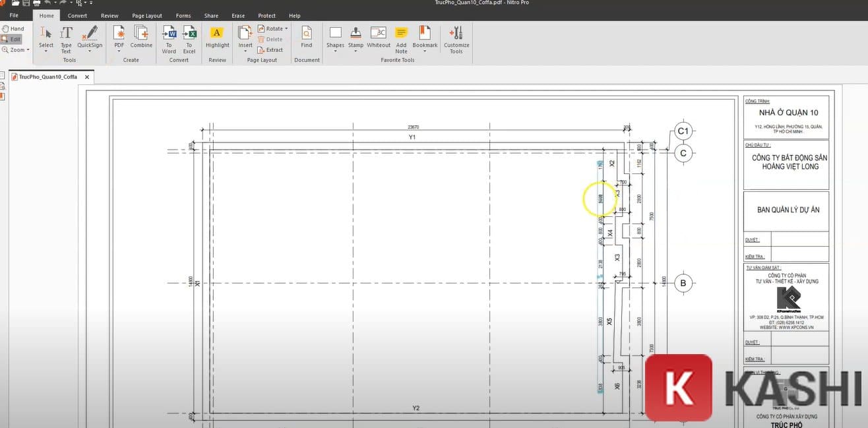Image resolution: width=868 pixels, height=428 pixels.
Task: Close the TrucPho_Quan10_Coffa document tab
Action: (x=86, y=77)
